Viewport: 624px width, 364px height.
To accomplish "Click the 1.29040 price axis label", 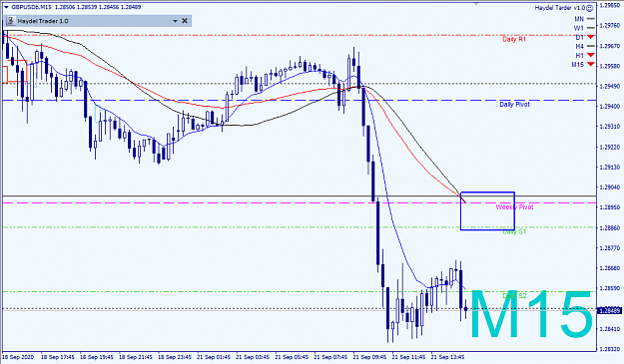I will pos(610,187).
